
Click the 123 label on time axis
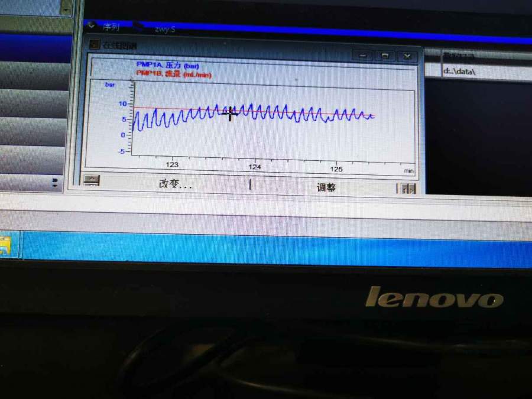(172, 164)
